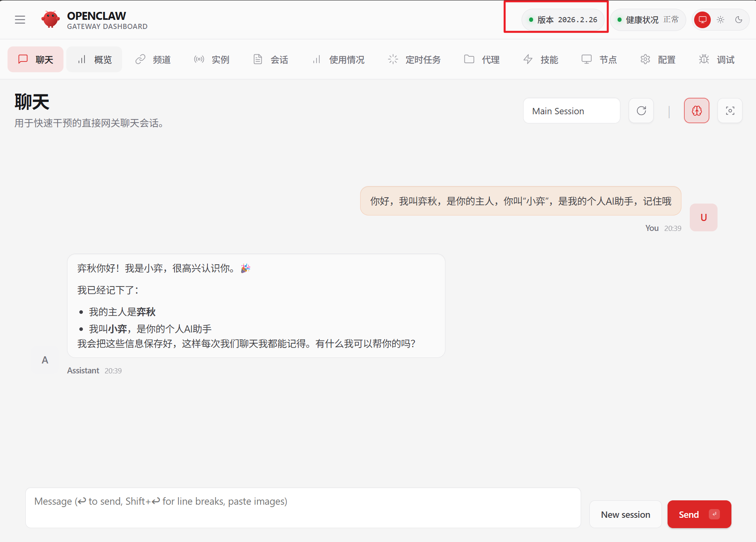Send the message with Send button
Image resolution: width=756 pixels, height=542 pixels.
tap(698, 514)
